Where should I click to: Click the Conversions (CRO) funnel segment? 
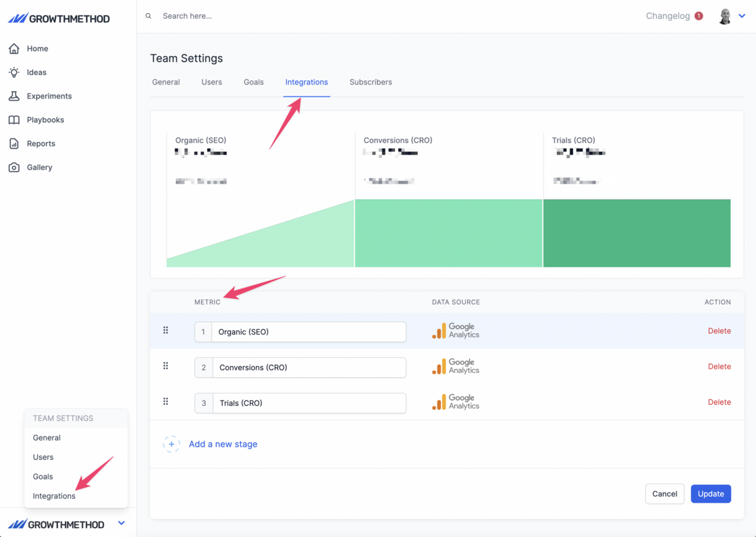click(449, 233)
